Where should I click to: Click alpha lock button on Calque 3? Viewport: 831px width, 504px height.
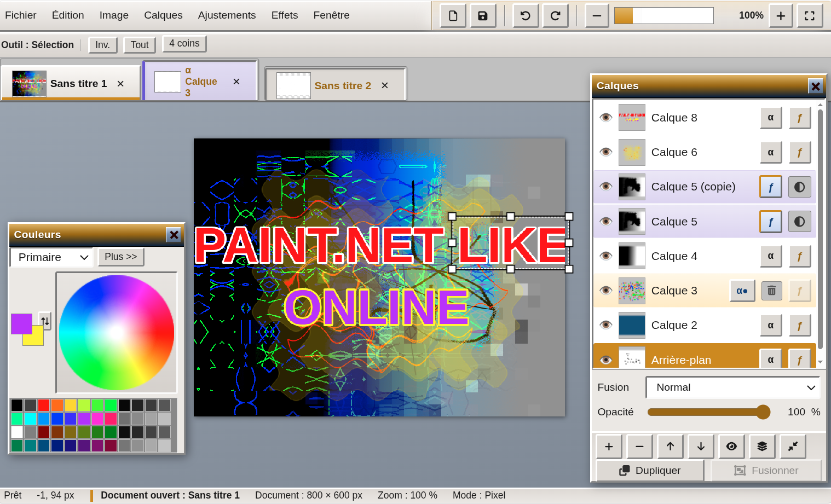click(742, 291)
